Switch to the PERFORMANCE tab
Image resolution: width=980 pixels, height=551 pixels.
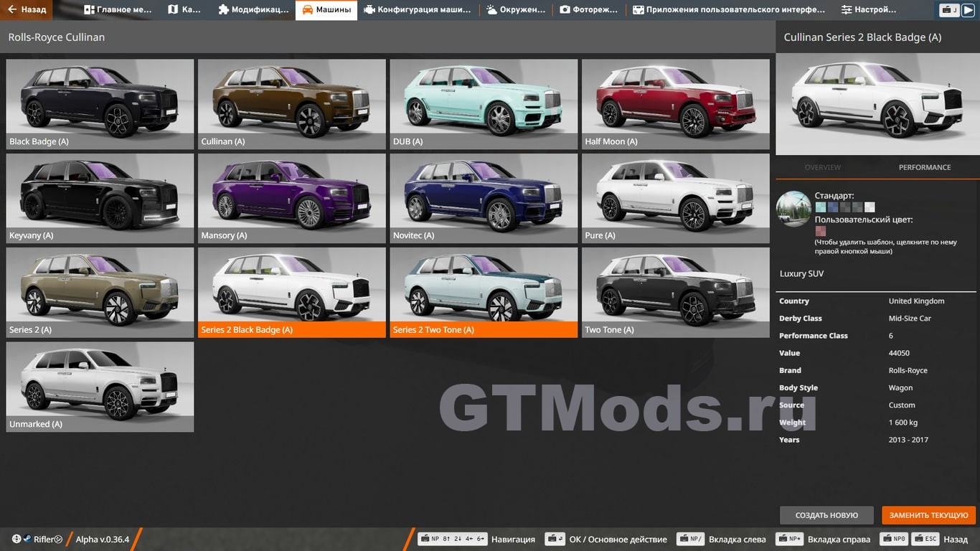pos(925,167)
